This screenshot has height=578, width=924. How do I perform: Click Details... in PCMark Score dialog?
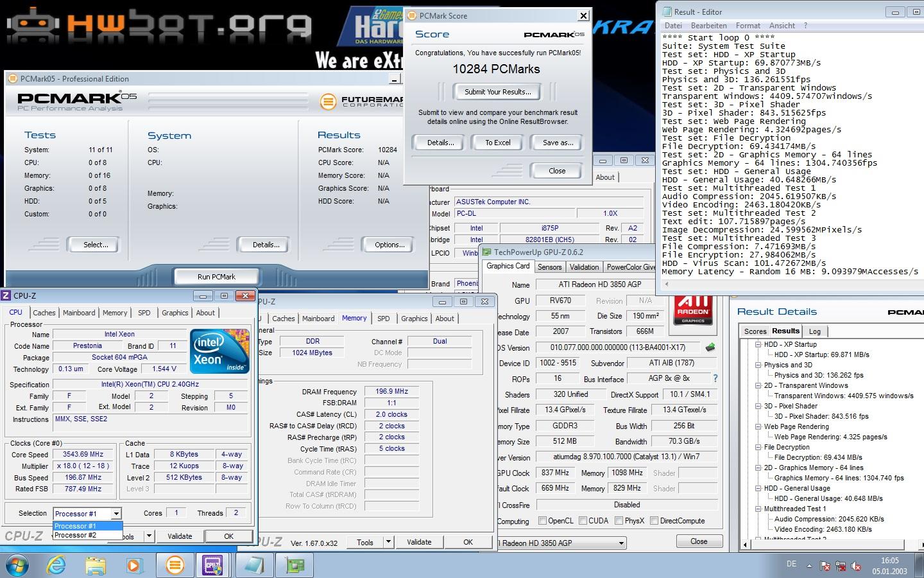pyautogui.click(x=440, y=143)
